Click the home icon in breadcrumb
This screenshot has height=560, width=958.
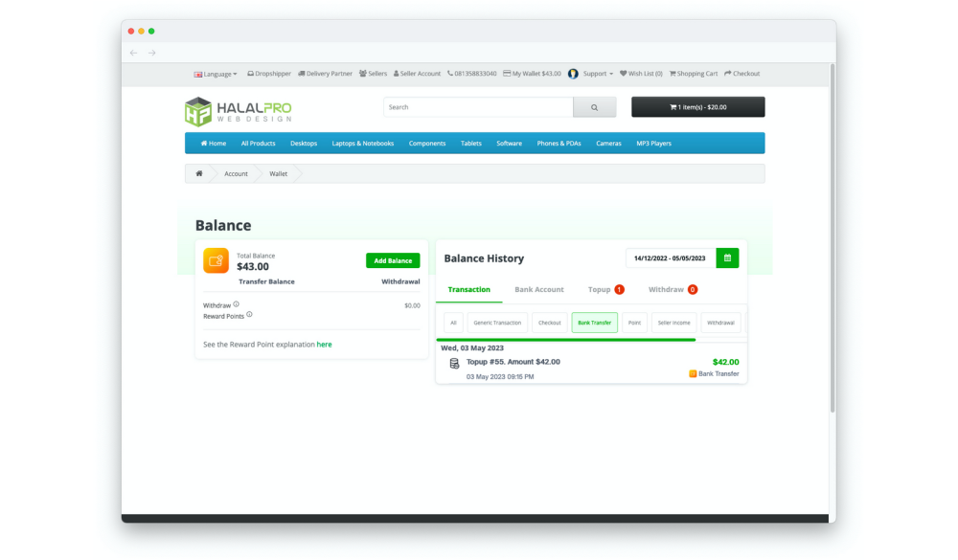[x=199, y=173]
